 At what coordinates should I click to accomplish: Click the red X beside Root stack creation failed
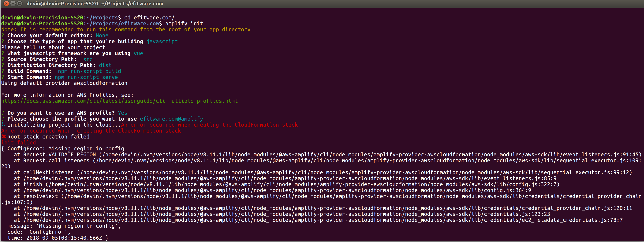(x=4, y=136)
